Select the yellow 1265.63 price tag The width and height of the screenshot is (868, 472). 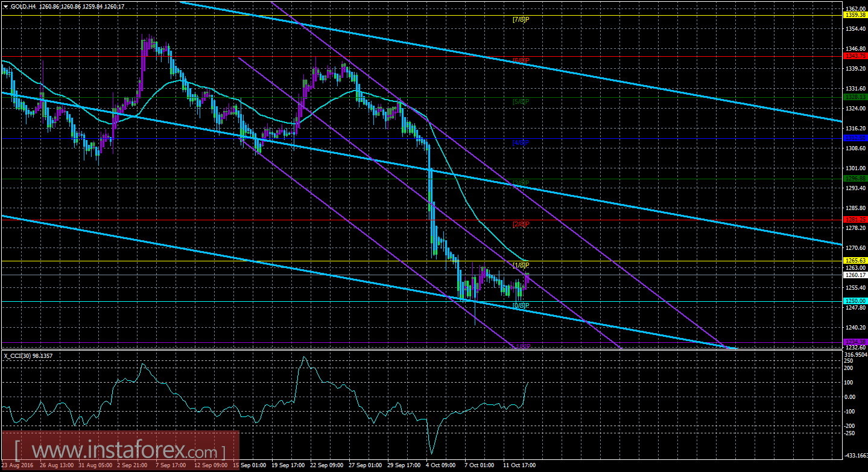[x=855, y=261]
